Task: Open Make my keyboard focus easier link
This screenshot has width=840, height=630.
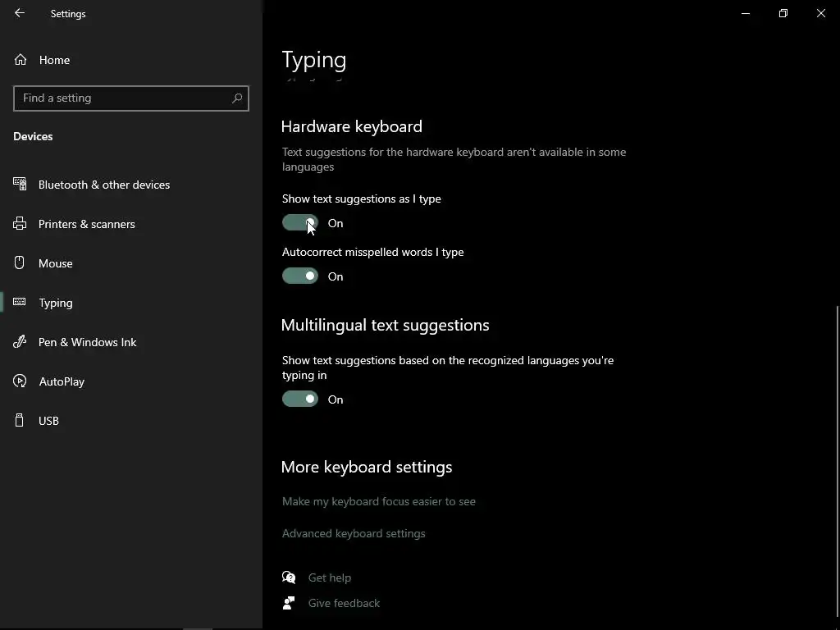Action: (x=379, y=501)
